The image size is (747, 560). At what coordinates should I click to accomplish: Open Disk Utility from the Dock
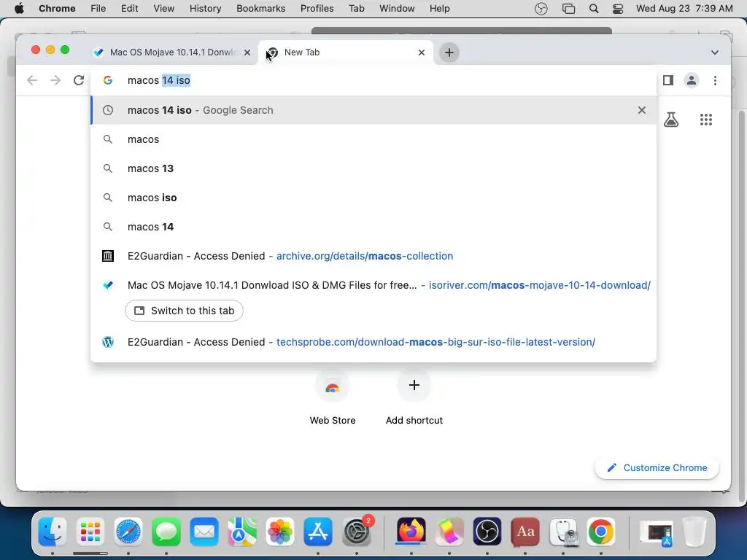[x=564, y=532]
